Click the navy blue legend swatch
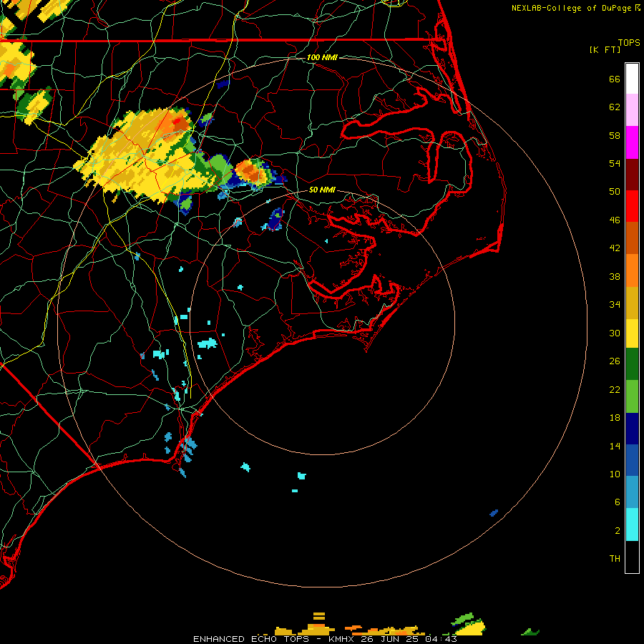 [x=632, y=429]
